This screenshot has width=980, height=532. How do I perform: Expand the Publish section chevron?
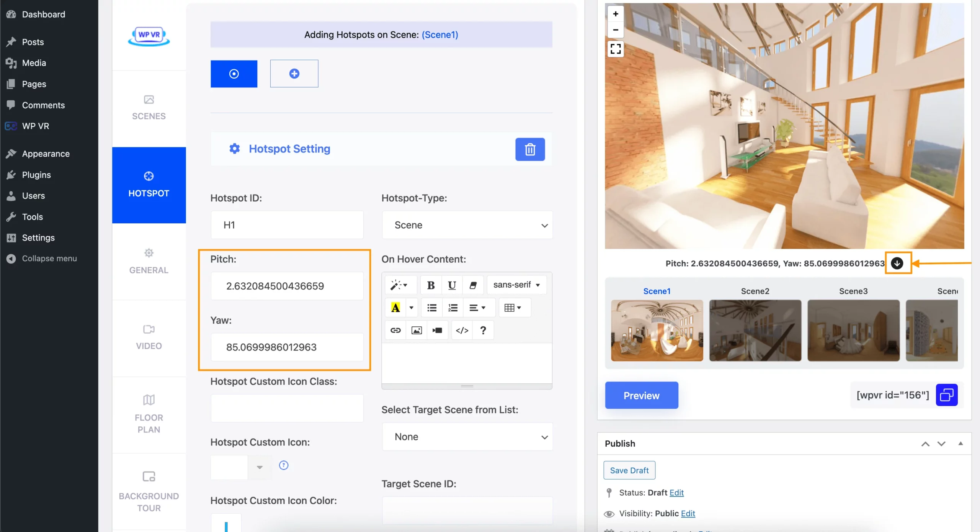pyautogui.click(x=941, y=444)
